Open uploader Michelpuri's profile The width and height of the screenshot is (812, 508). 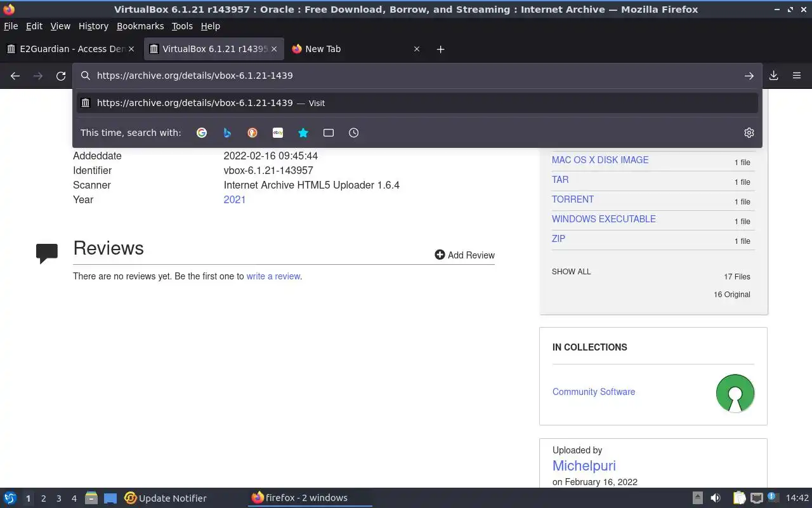[584, 465]
